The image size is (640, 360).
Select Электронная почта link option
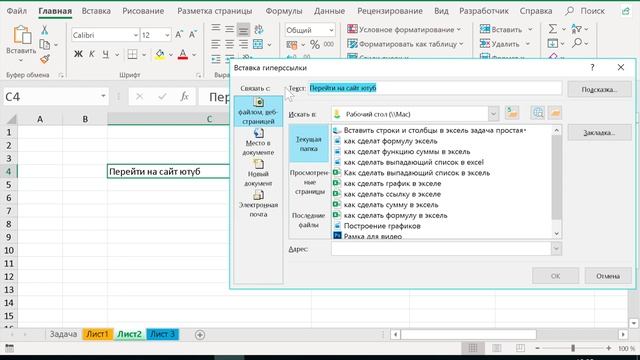[258, 204]
